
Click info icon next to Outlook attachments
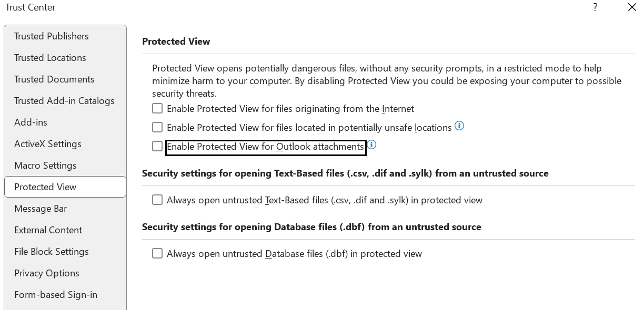pos(371,144)
